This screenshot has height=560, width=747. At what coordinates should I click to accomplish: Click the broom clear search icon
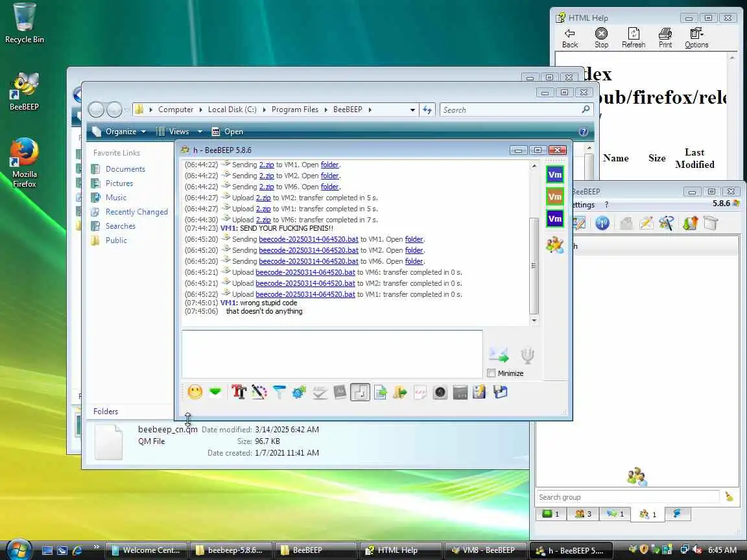point(729,496)
